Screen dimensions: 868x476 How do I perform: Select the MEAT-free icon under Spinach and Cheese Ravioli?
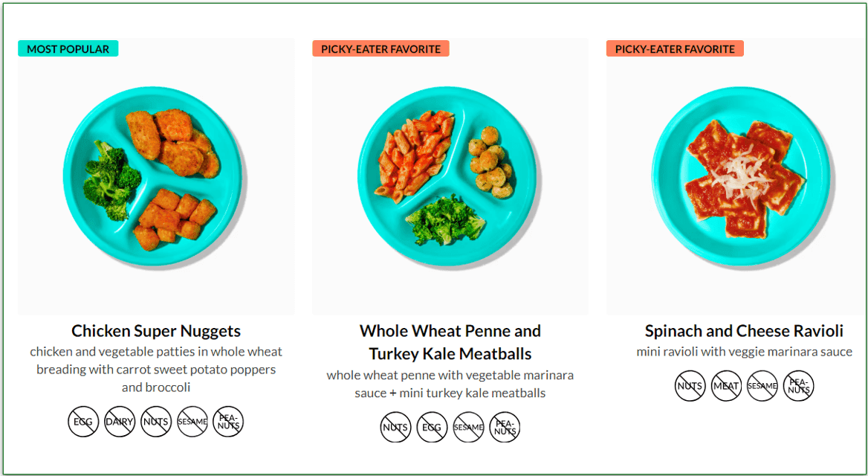point(725,386)
